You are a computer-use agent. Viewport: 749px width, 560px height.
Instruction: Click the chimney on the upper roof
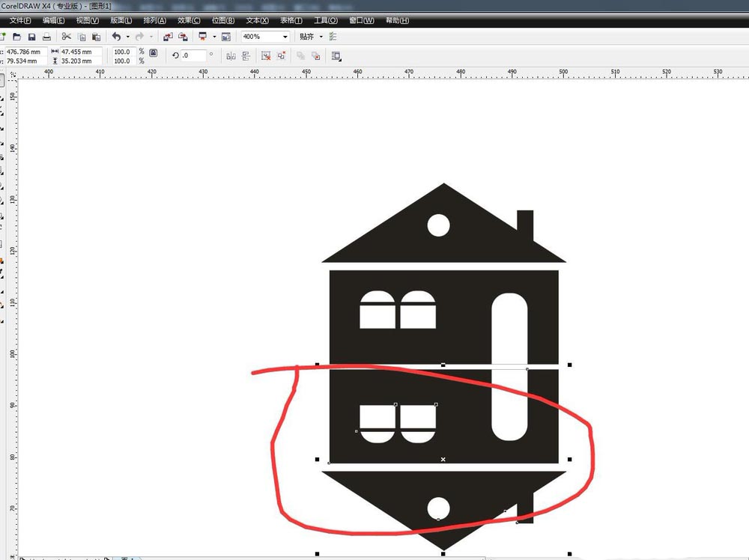(525, 225)
